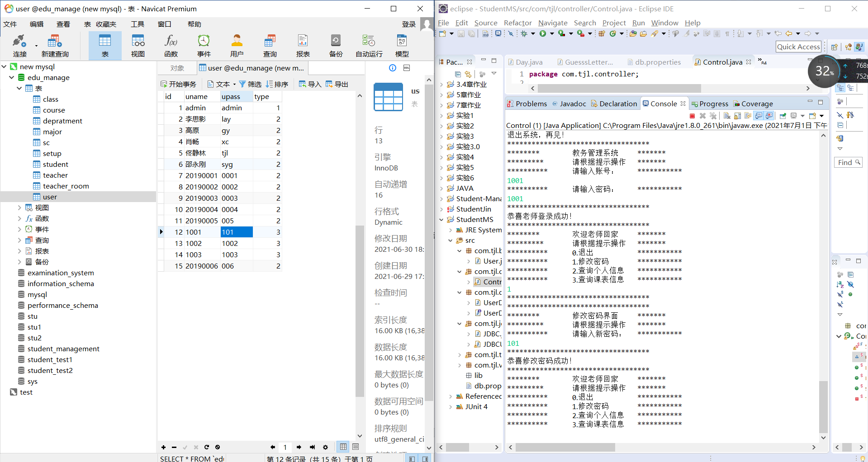Switch to the Declaration tab
Viewport: 868px width, 462px height.
[x=614, y=104]
